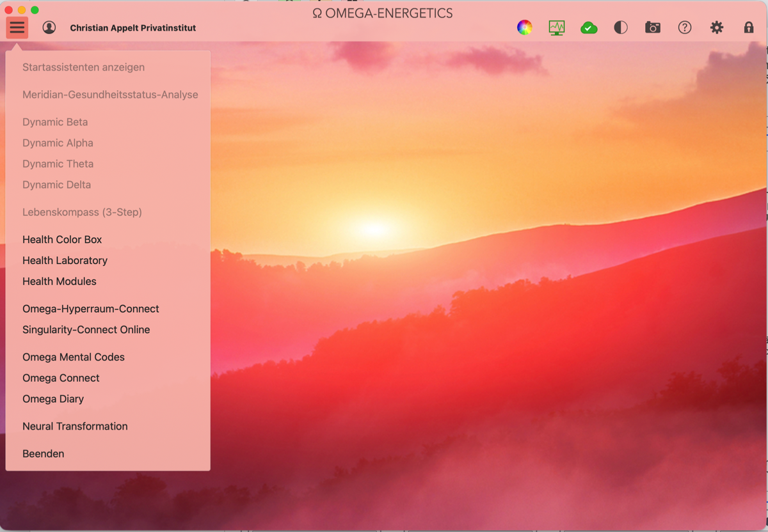Screen dimensions: 768x532
Task: Close the hamburger menu button
Action: 17,27
